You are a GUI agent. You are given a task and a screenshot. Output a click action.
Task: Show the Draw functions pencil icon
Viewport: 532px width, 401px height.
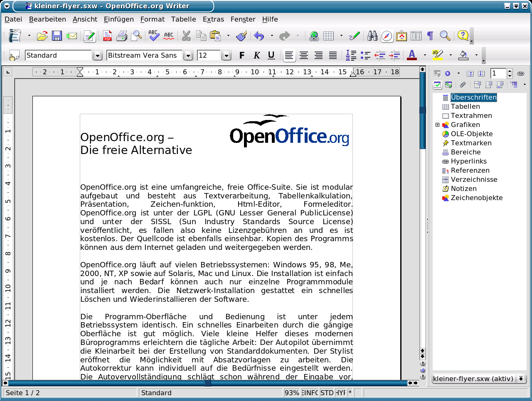(x=355, y=36)
